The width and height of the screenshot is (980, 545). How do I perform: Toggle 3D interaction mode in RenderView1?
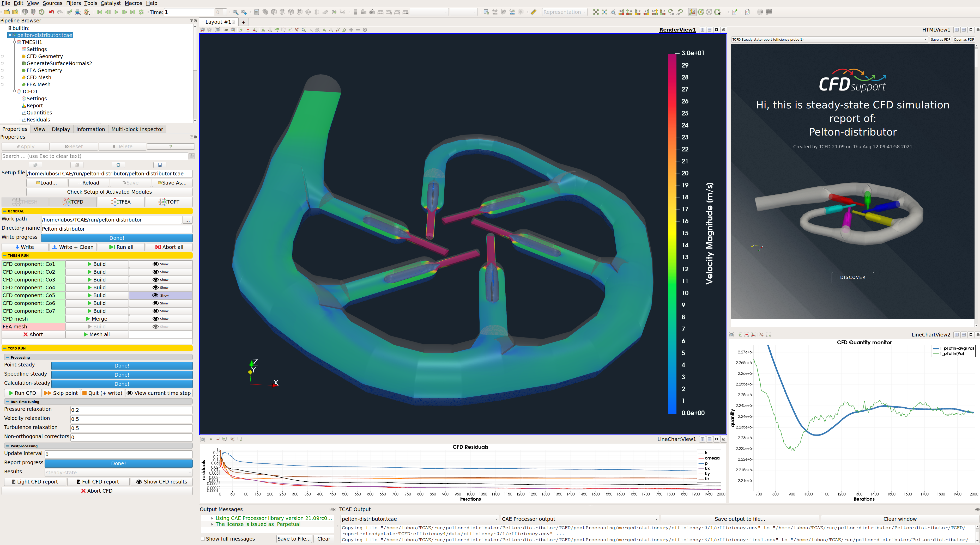coord(226,30)
